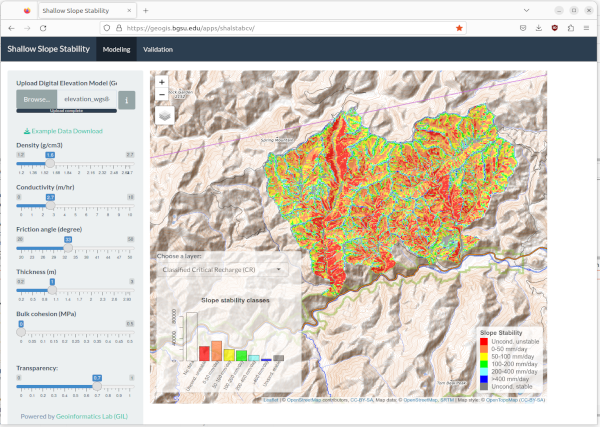
Task: Open the browser application menu
Action: tap(586, 28)
